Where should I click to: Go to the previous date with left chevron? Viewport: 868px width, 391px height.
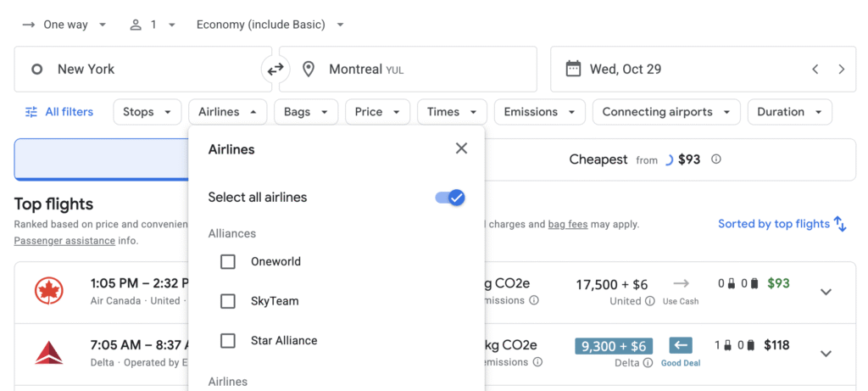pos(815,70)
